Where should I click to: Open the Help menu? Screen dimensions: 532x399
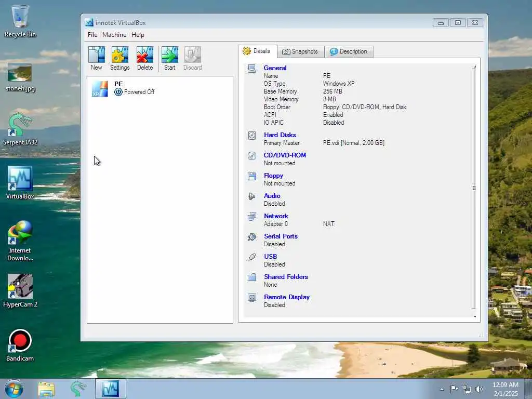click(x=138, y=35)
